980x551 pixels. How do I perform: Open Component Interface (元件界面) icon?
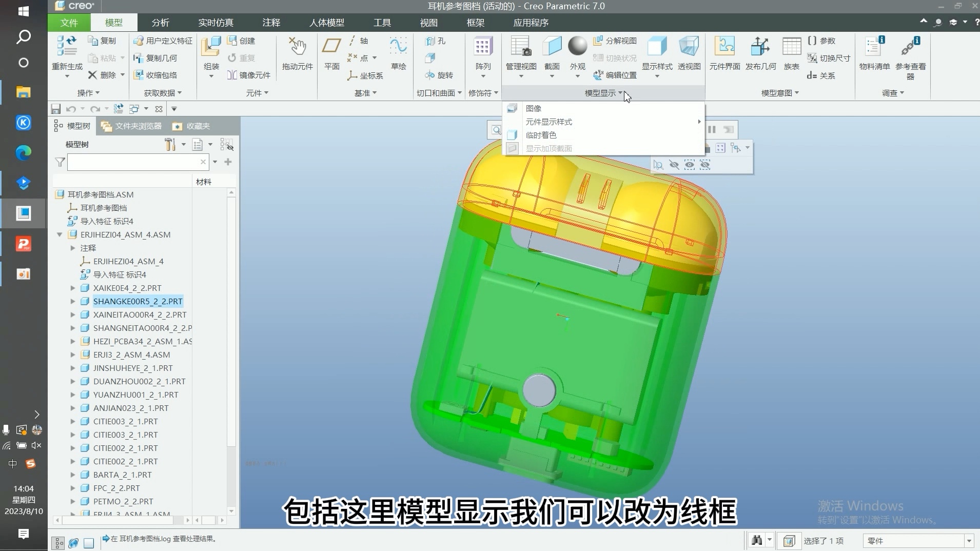click(724, 46)
